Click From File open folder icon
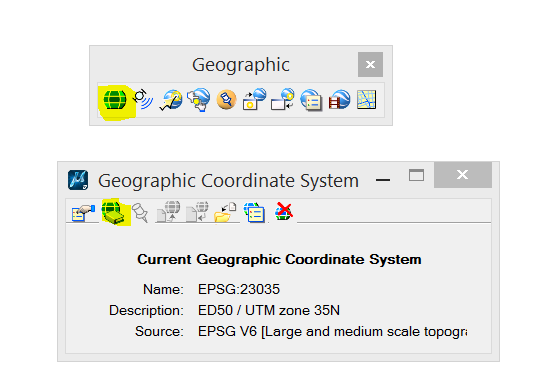550x378 pixels. click(x=225, y=212)
